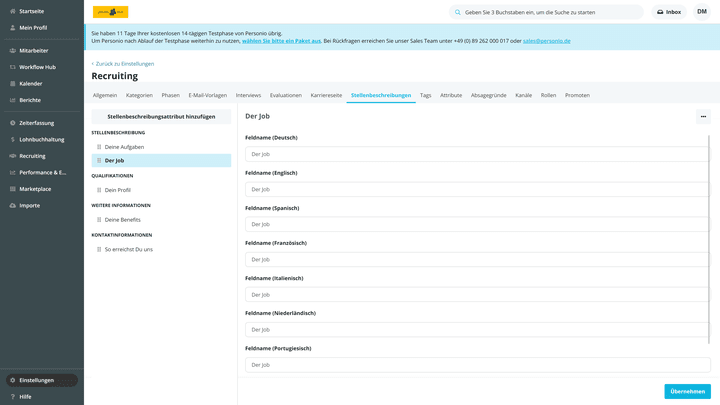Click the Einstellungen gear icon
720x405 pixels.
pyautogui.click(x=12, y=380)
